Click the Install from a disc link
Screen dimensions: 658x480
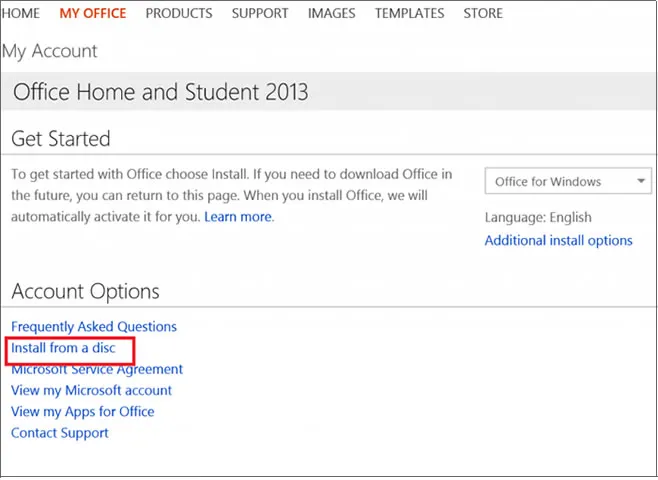pos(63,348)
